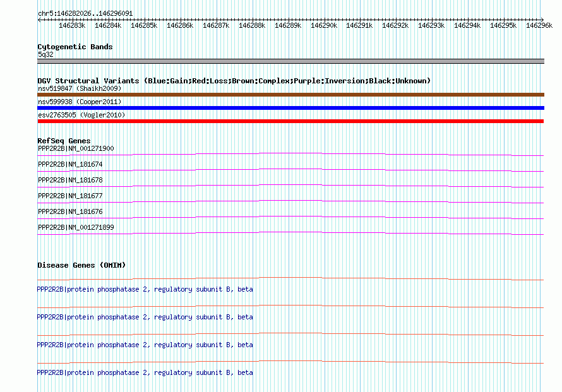Click the 5q32 band label
The height and width of the screenshot is (392, 562).
45,54
